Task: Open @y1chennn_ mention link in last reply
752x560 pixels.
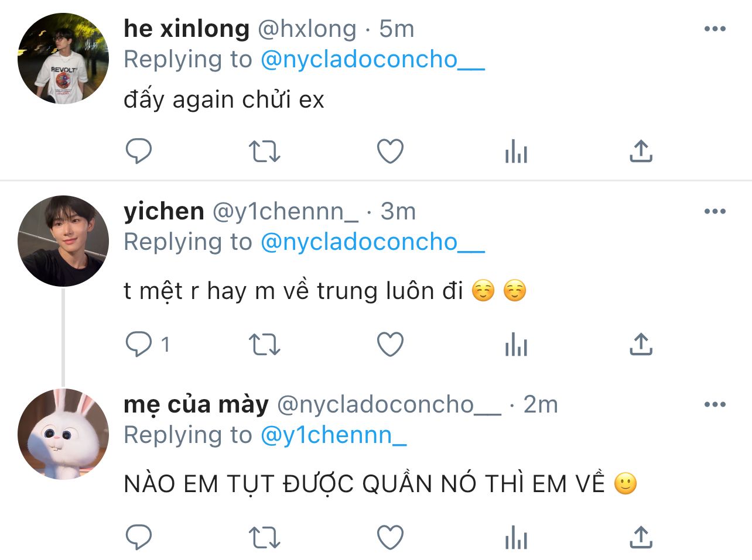Action: click(x=333, y=435)
